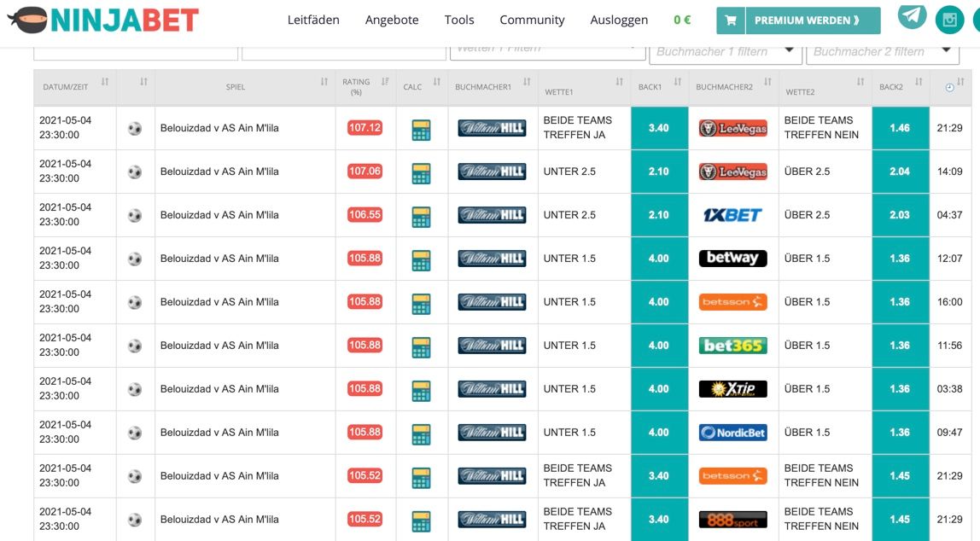Image resolution: width=980 pixels, height=541 pixels.
Task: Click Back2 odds 1.46
Action: (901, 128)
